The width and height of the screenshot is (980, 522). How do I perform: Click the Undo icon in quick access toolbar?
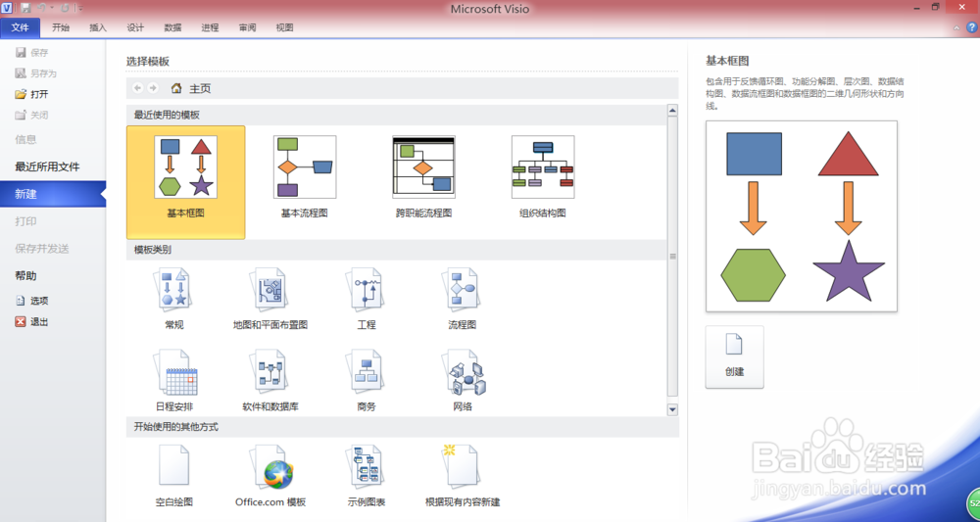(41, 8)
